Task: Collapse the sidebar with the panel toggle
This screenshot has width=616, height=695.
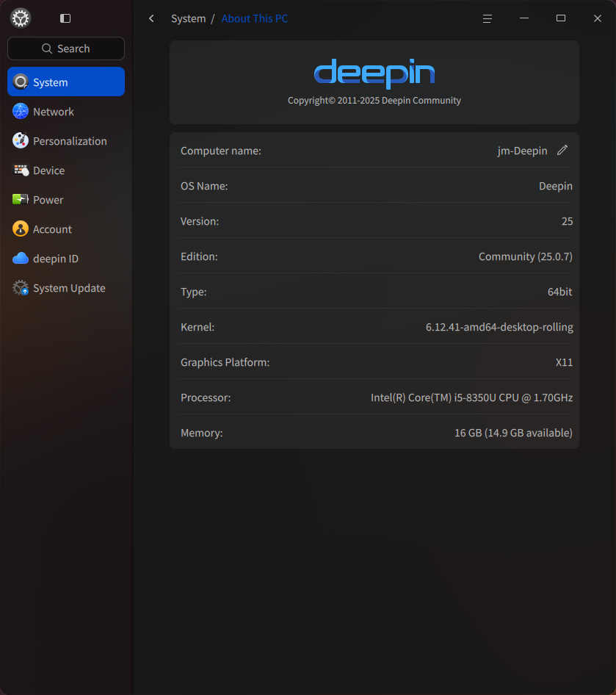Action: tap(65, 18)
